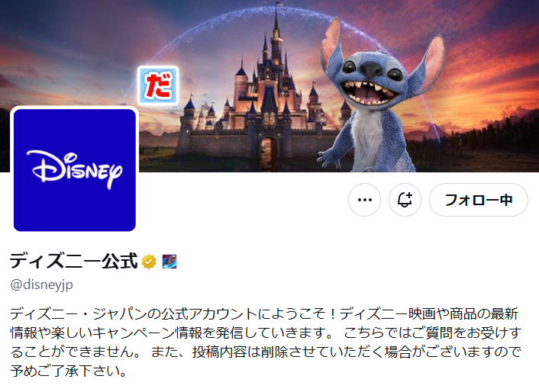This screenshot has width=539, height=392.
Task: Click the @disneyjp handle text
Action: pyautogui.click(x=41, y=284)
